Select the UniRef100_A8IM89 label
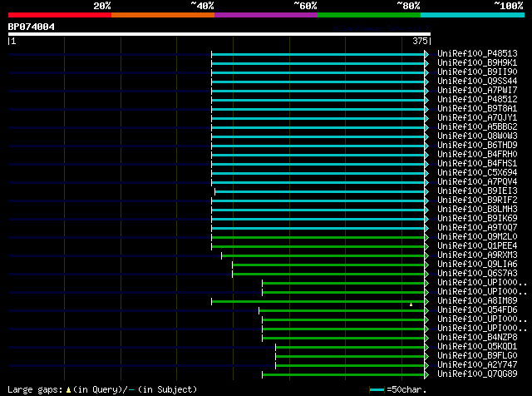The image size is (532, 396). click(x=477, y=301)
